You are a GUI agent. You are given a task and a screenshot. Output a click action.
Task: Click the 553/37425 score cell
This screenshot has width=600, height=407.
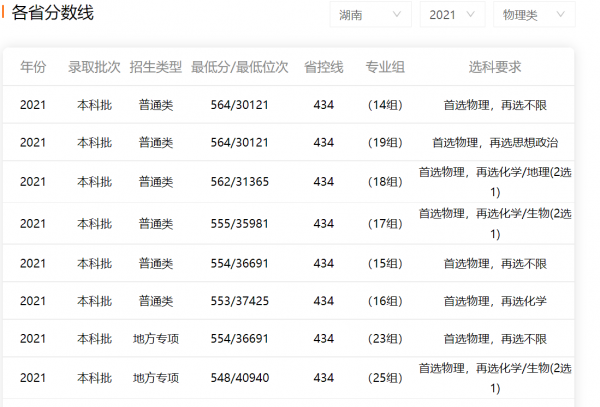click(240, 301)
